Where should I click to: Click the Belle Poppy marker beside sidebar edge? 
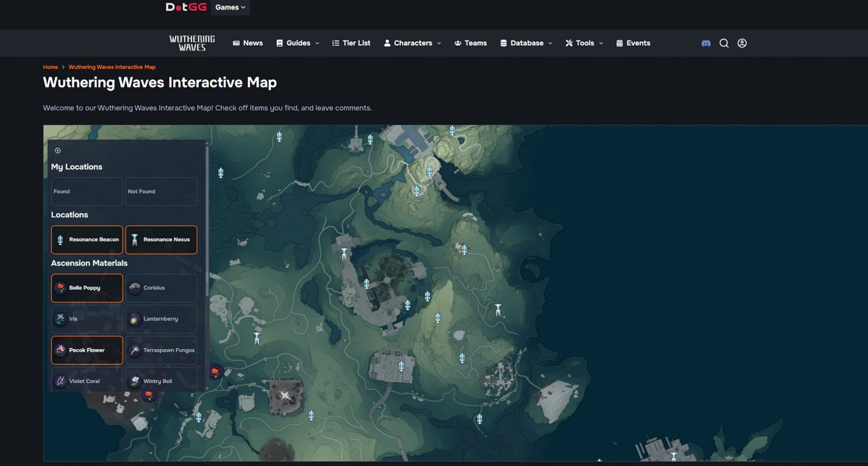(x=215, y=371)
